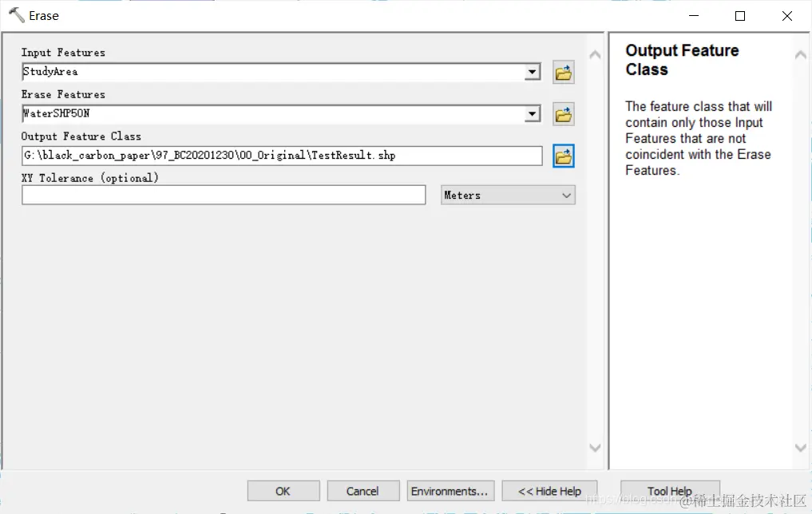Viewport: 812px width, 514px height.
Task: Click the << Hide Help button
Action: click(x=549, y=491)
